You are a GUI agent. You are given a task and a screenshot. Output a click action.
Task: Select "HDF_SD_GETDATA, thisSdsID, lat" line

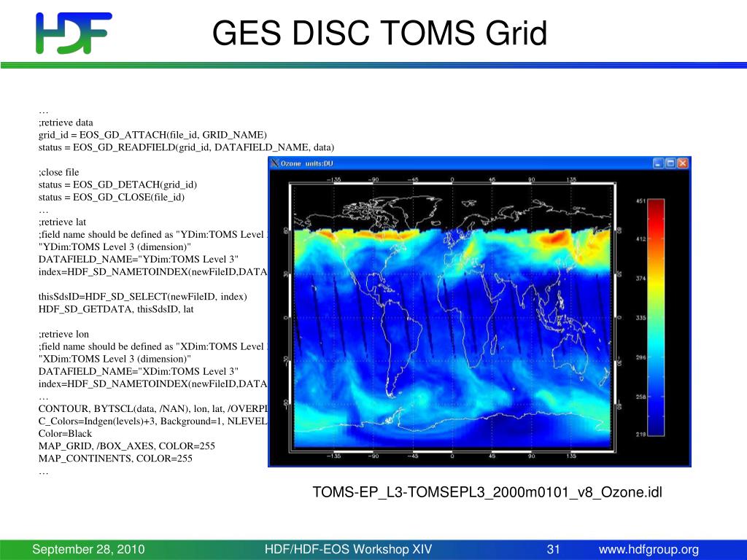(116, 308)
